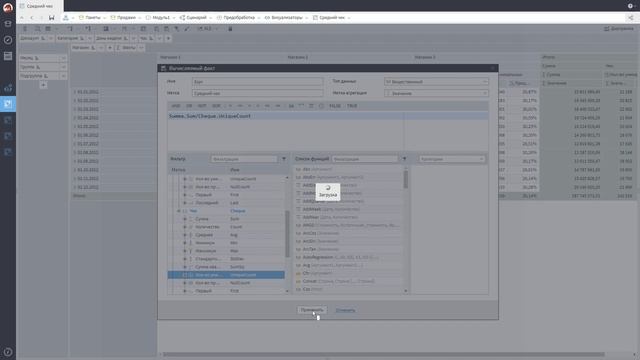Viewport: 640px width, 360px height.
Task: Click the Список функций filter input
Action: 364,159
